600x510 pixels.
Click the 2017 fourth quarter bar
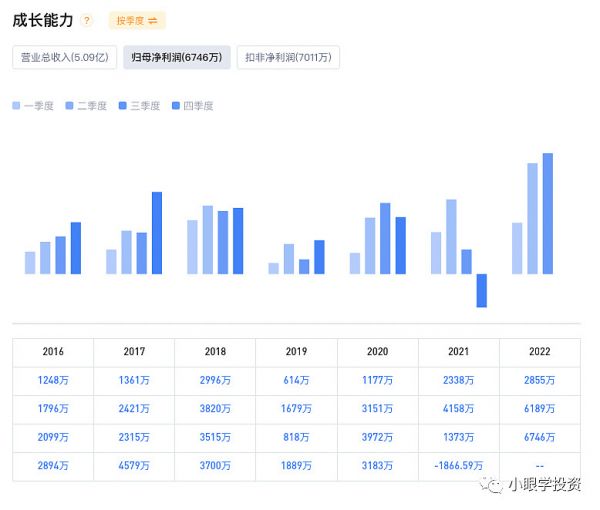coord(157,232)
